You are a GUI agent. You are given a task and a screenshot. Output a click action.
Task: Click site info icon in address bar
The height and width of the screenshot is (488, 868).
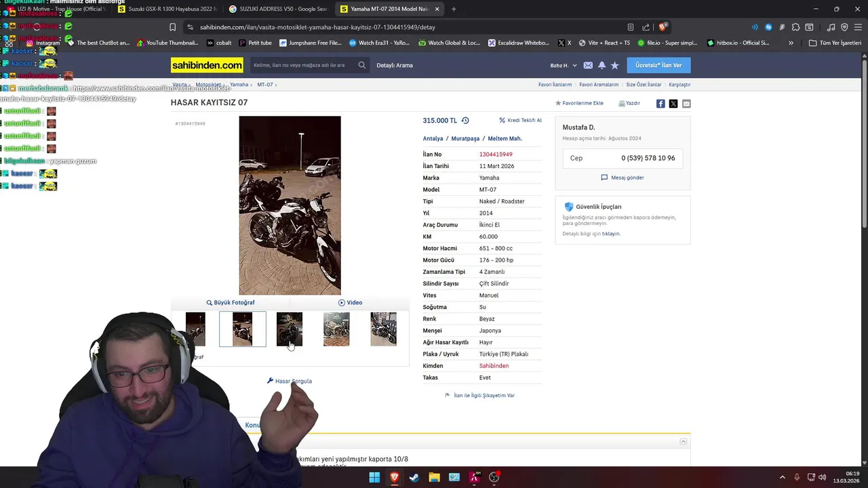(x=191, y=27)
